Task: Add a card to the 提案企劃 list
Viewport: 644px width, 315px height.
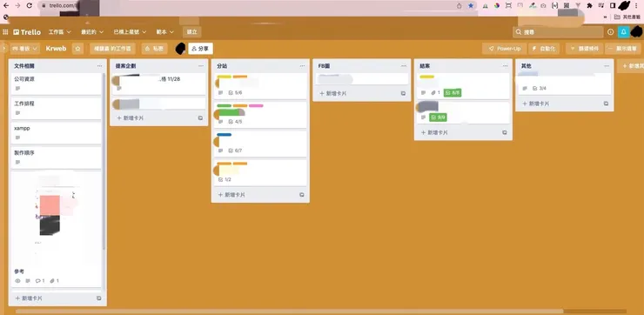Action: point(131,117)
